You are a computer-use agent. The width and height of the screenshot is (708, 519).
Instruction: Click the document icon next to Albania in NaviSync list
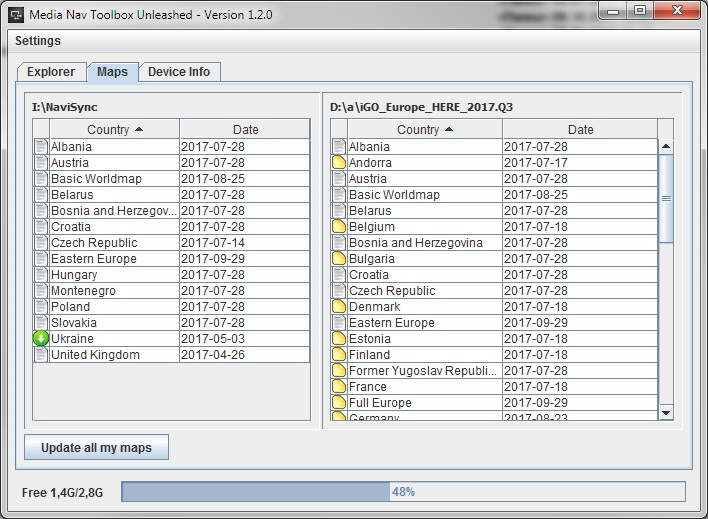[41, 146]
